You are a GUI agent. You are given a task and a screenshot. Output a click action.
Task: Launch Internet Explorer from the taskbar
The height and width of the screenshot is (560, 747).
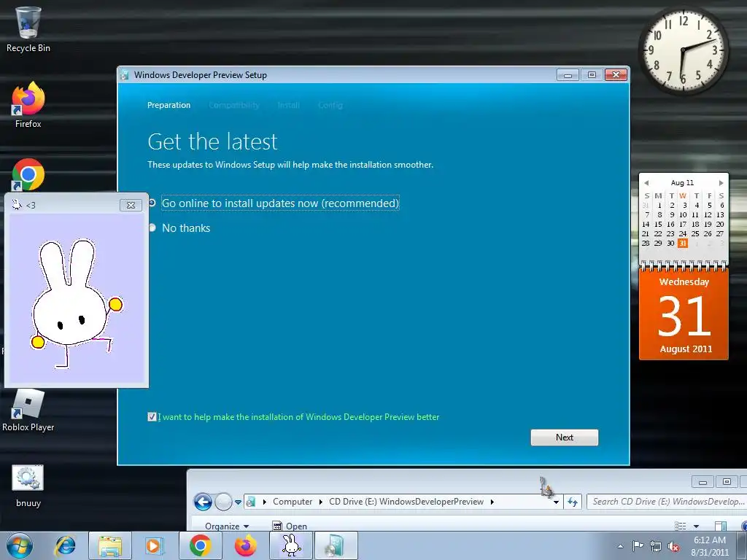[x=65, y=545]
